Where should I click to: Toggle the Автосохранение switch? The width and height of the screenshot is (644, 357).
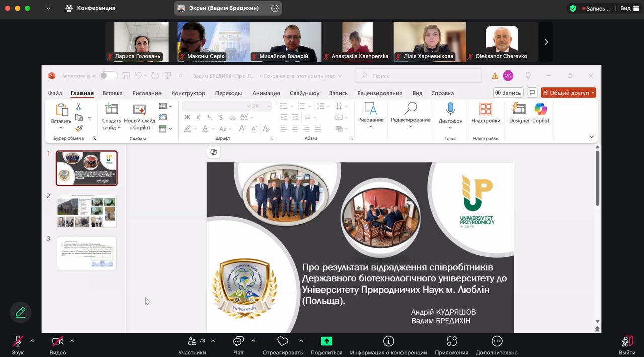tap(108, 76)
